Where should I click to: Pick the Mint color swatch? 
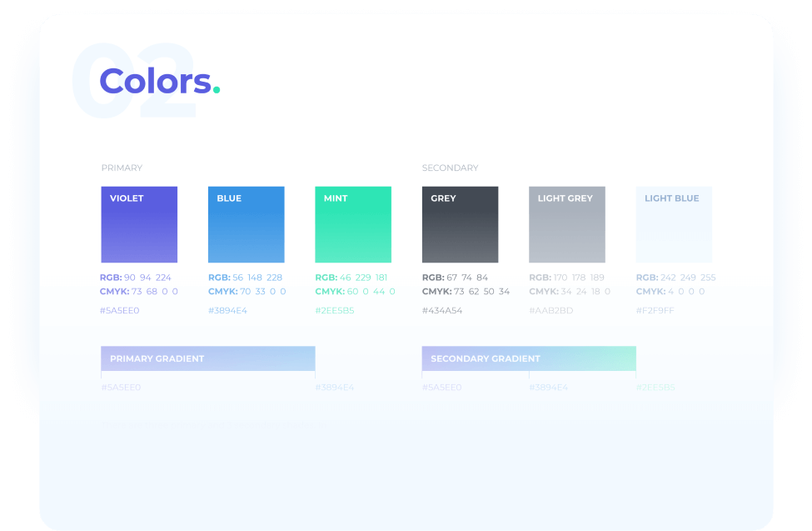click(353, 225)
